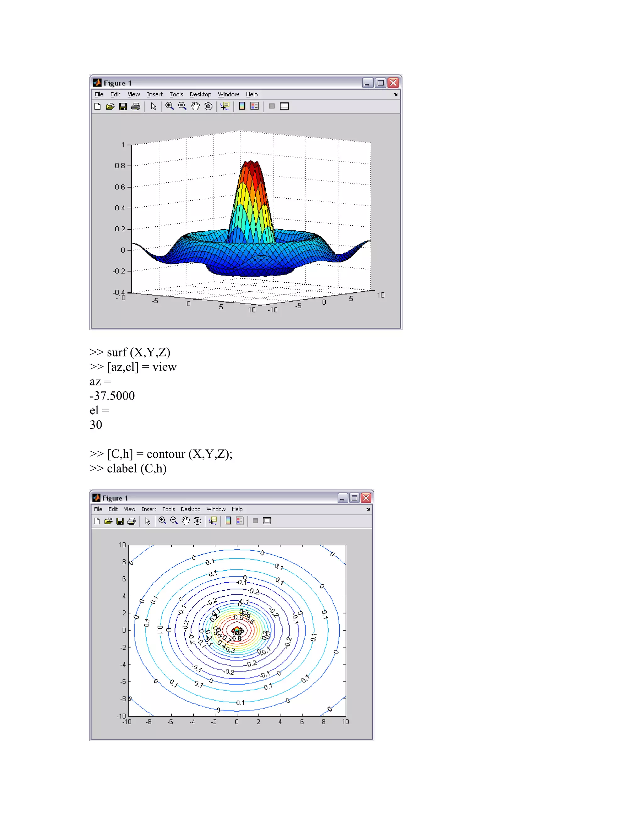
Task: Select Pan hand tool in contour figure toolbar
Action: click(186, 521)
